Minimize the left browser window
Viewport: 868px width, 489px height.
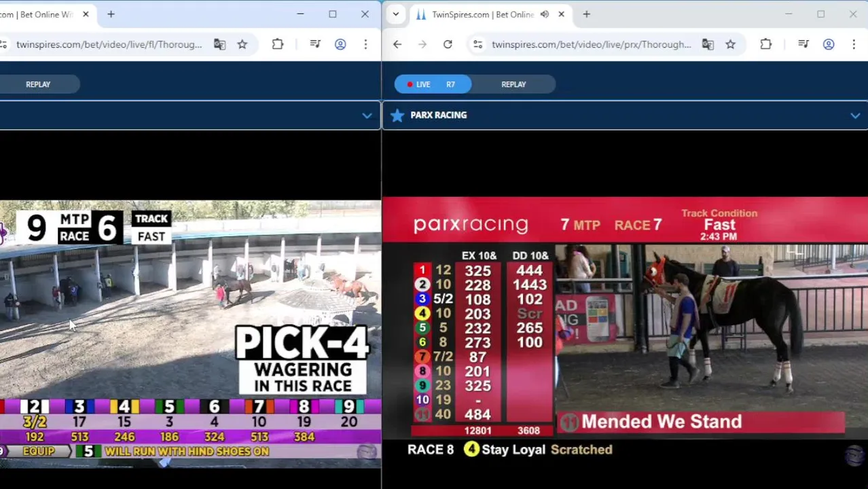tap(300, 14)
